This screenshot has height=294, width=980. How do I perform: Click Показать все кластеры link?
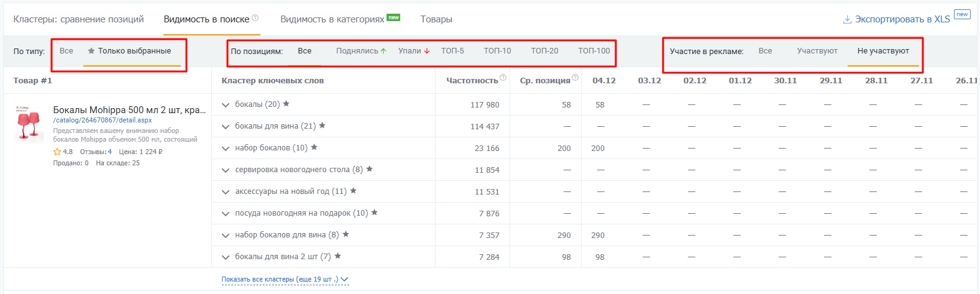click(x=284, y=280)
